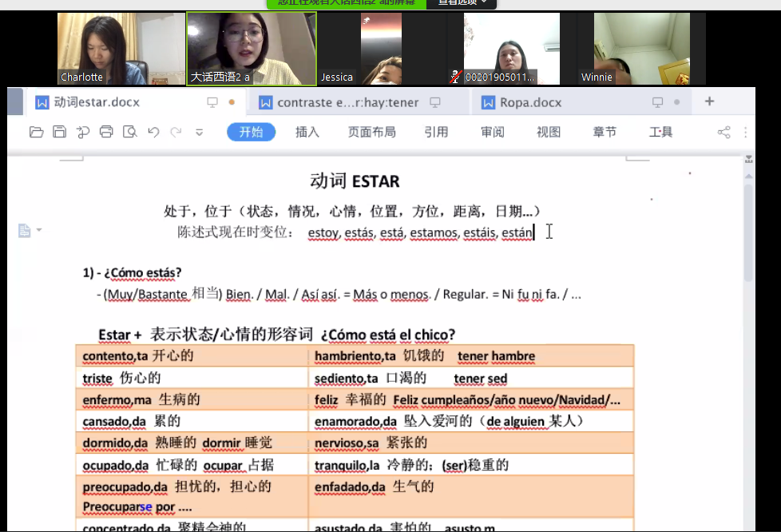
Task: Open the 视图 ribbon tab
Action: pos(549,132)
